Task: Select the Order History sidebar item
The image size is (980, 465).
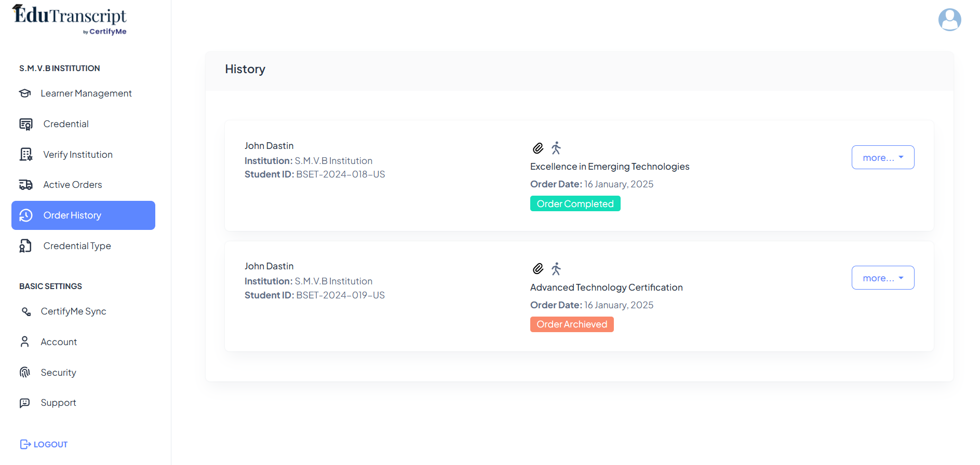Action: coord(83,215)
